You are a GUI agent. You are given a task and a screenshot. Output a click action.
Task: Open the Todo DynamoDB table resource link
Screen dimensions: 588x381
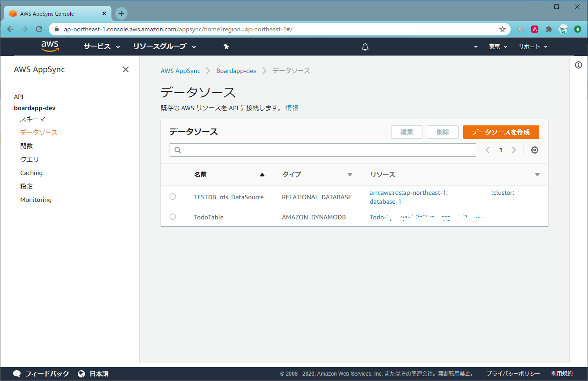(x=426, y=217)
